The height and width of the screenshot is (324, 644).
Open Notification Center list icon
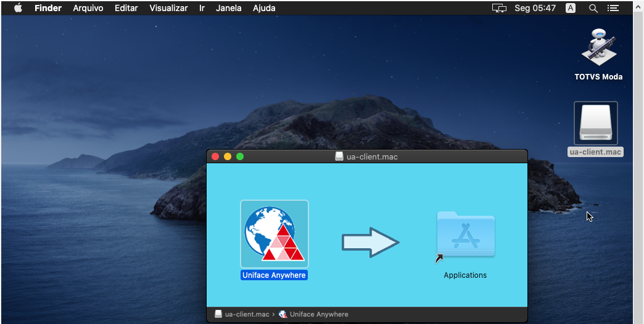613,8
